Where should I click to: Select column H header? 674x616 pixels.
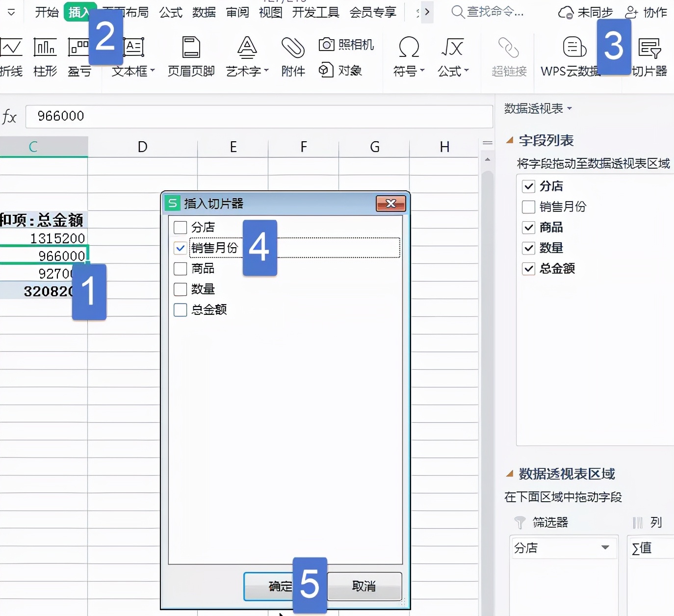point(444,147)
